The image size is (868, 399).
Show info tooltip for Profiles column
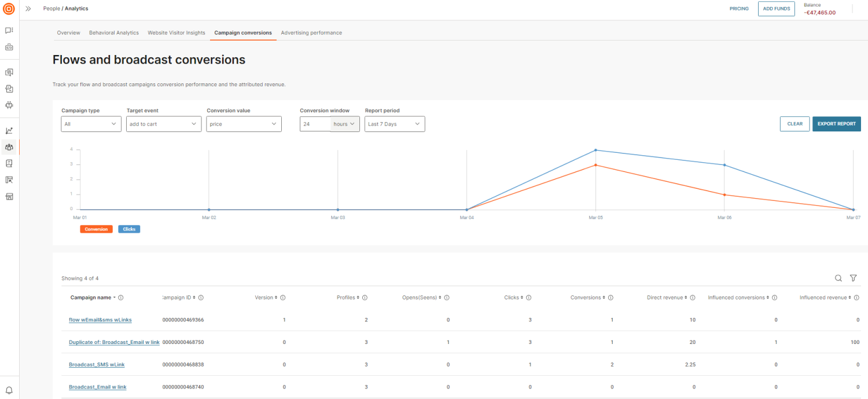click(365, 298)
